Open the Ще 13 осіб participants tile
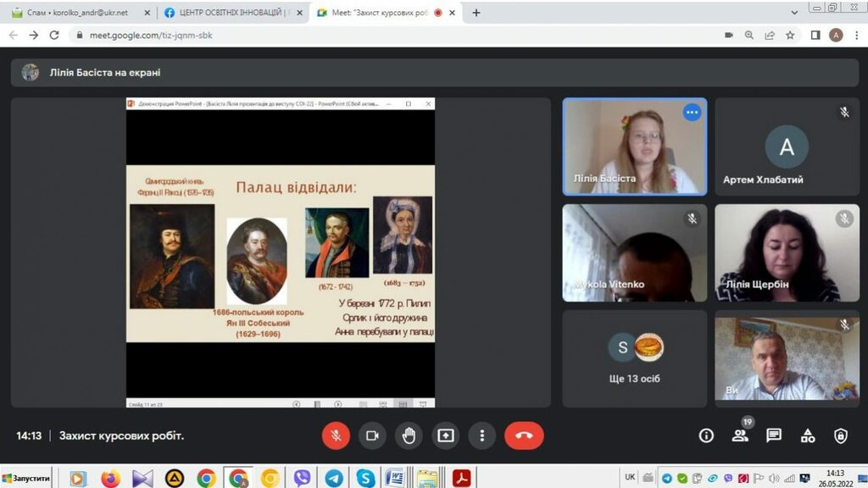Screen dimensions: 868x488 (x=634, y=358)
